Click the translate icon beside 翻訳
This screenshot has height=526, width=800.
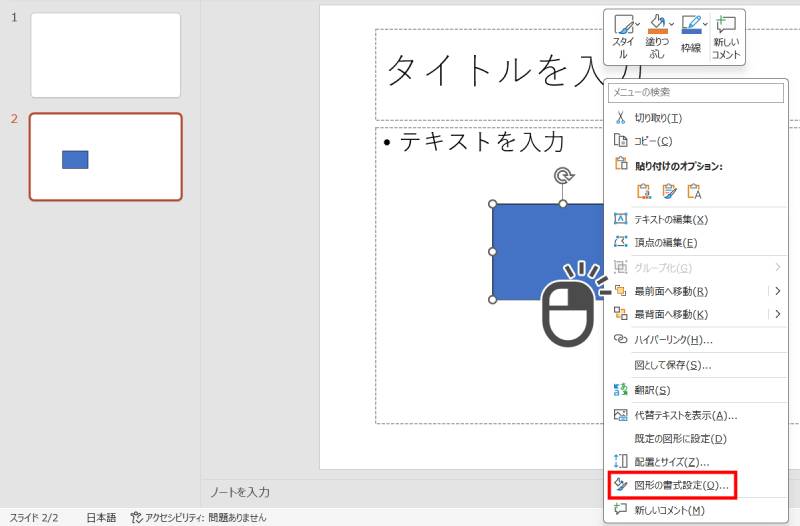(620, 390)
